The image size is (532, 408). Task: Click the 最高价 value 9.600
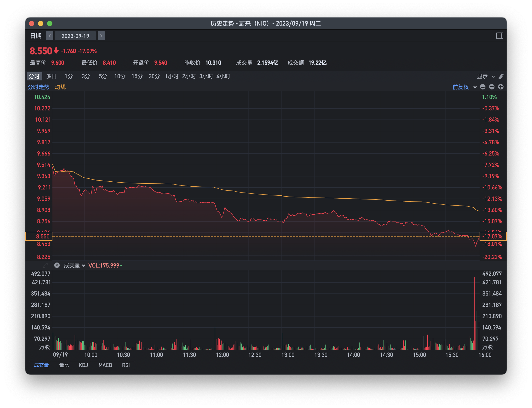coord(58,63)
